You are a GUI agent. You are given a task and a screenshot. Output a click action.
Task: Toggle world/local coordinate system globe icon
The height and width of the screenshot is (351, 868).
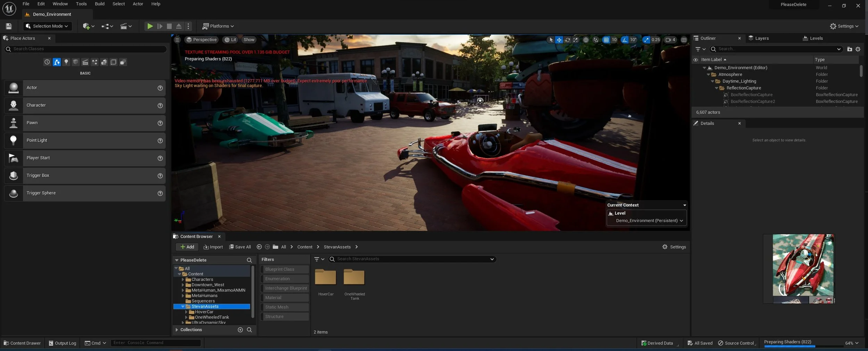586,40
